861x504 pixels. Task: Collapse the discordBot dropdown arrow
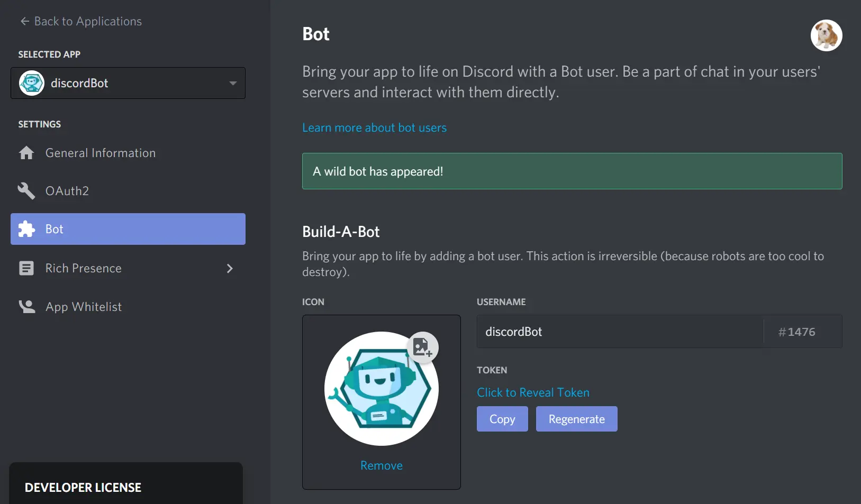(x=233, y=83)
